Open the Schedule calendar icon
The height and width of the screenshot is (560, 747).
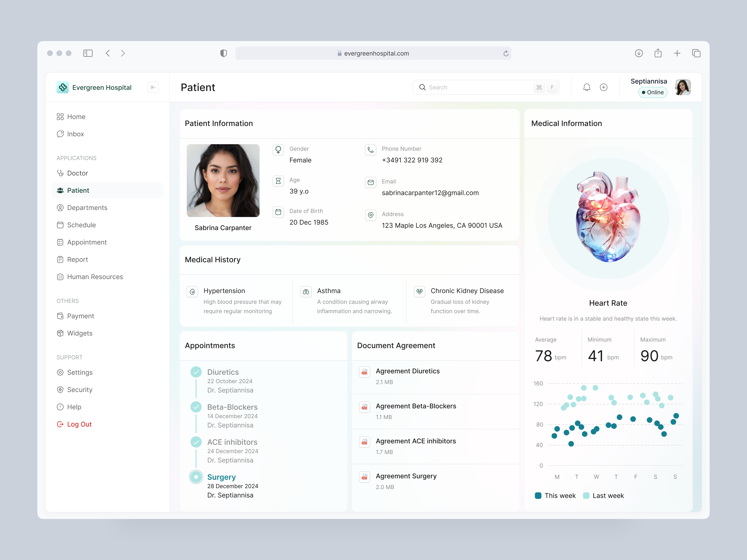[60, 225]
